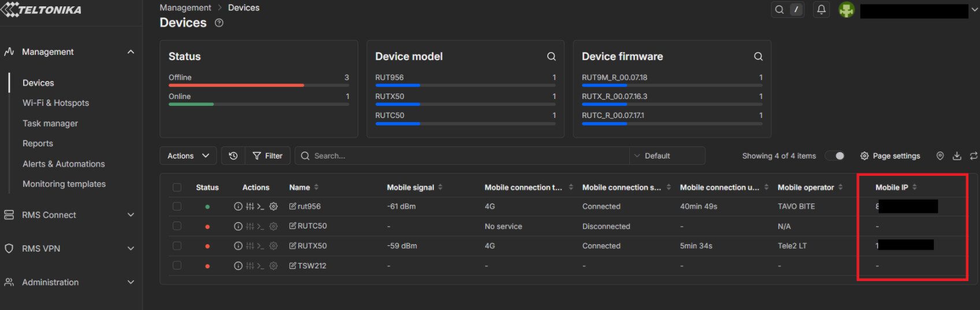Screen dimensions: 980x310
Task: Open Task manager in the sidebar
Action: click(x=50, y=123)
